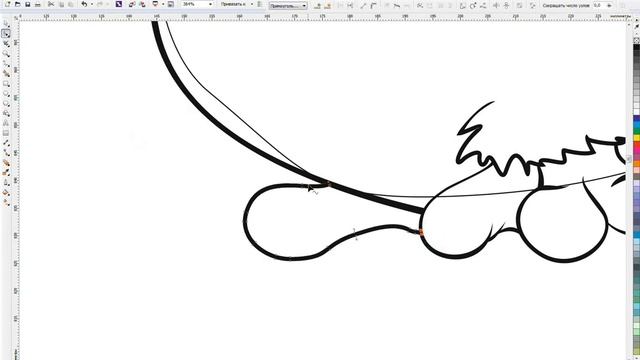The image size is (640, 360).
Task: Delete the selected node
Action: [x=327, y=6]
